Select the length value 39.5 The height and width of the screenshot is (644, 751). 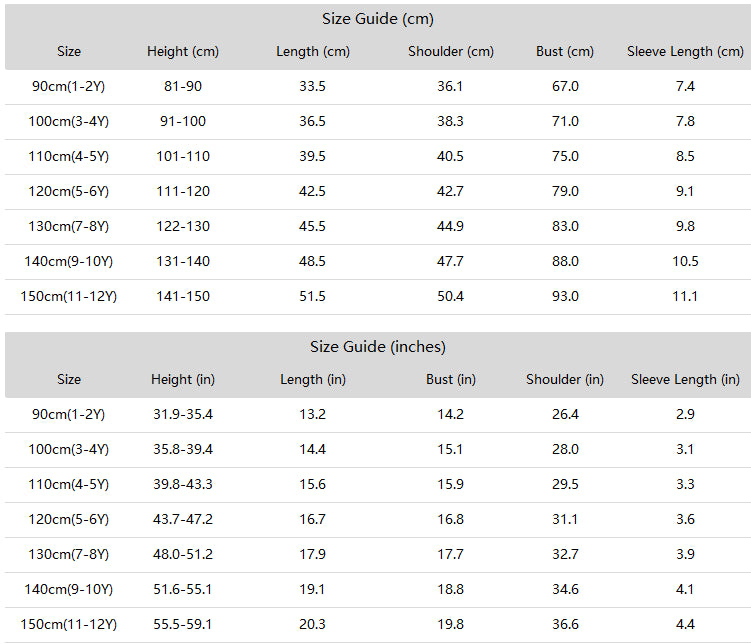[x=312, y=157]
